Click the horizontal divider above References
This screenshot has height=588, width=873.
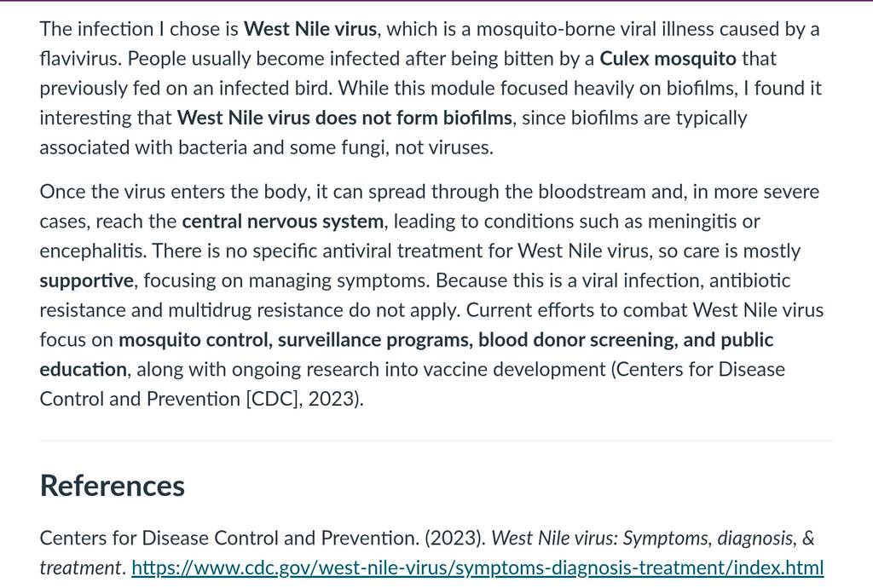tap(436, 440)
